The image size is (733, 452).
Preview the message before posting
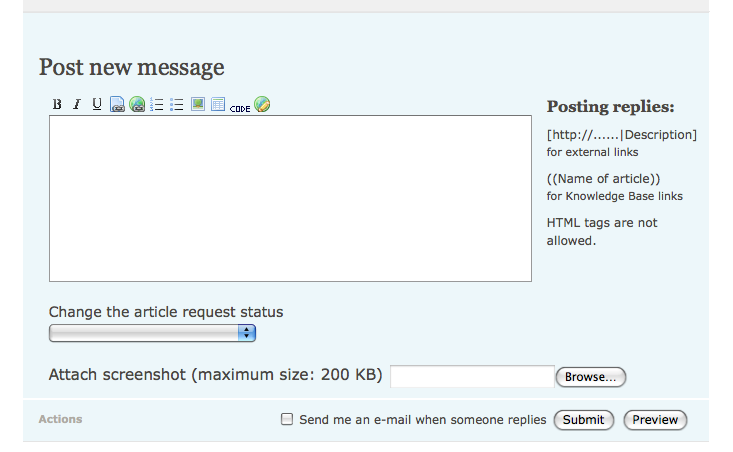[656, 420]
